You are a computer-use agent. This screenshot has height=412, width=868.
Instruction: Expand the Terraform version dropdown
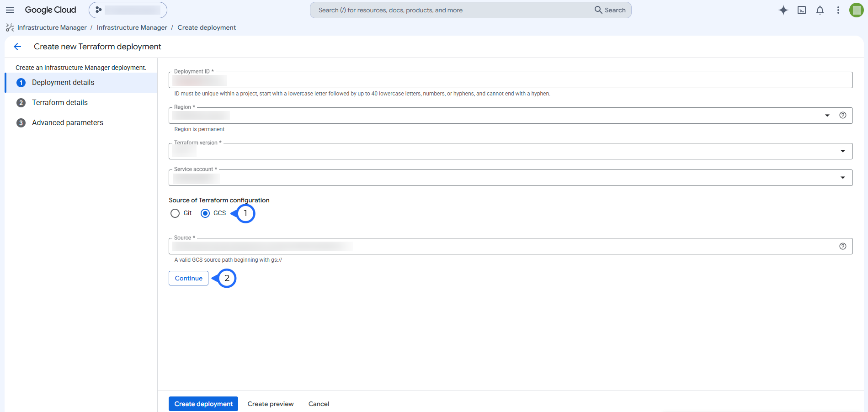(x=511, y=151)
